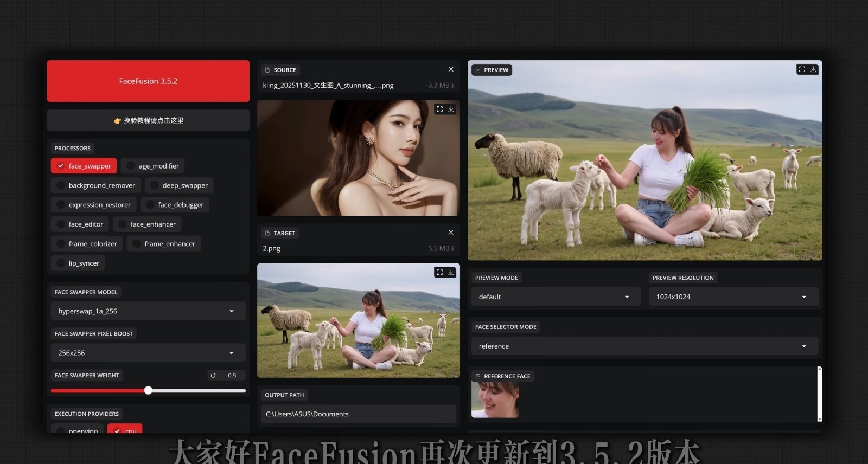
Task: Enable the frame_enhancer processor
Action: click(x=164, y=244)
